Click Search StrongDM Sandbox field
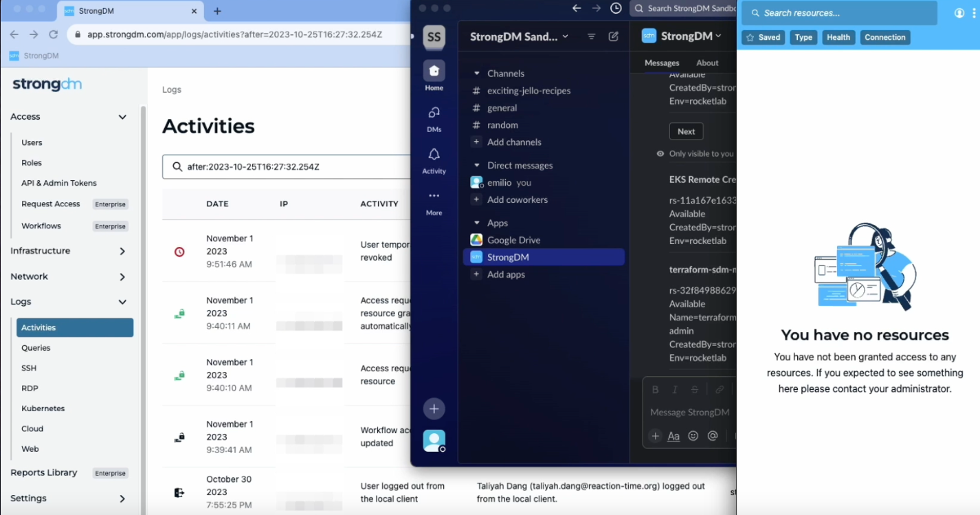The width and height of the screenshot is (980, 515). [683, 8]
